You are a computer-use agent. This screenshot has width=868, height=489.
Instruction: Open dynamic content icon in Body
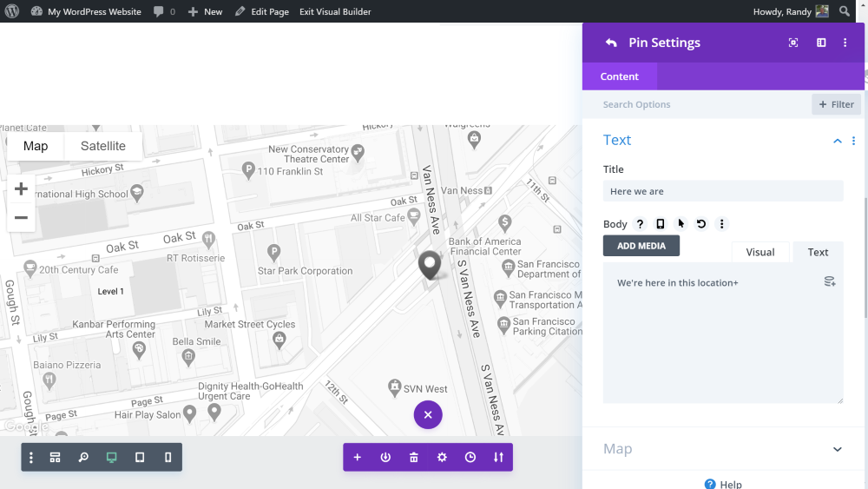[829, 282]
